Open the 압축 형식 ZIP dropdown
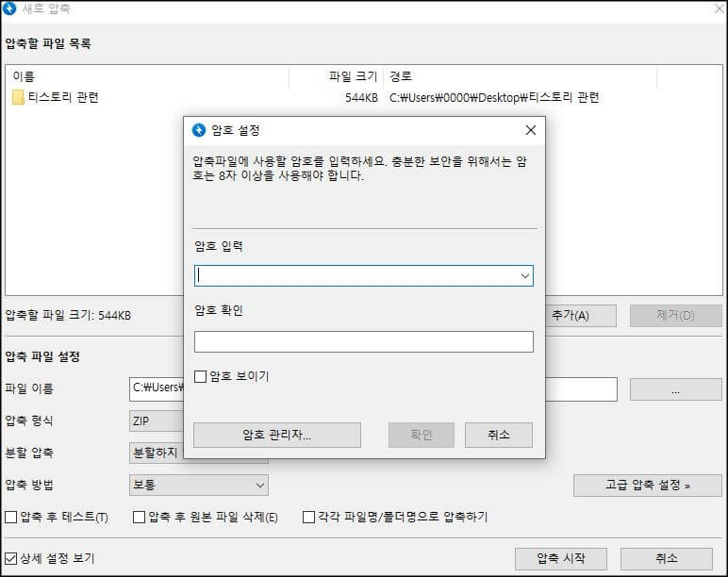This screenshot has height=577, width=728. (156, 421)
